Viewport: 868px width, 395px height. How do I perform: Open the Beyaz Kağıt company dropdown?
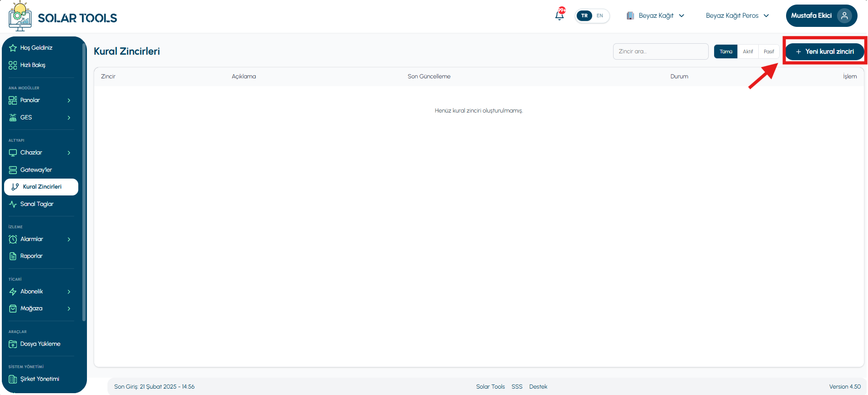coord(655,15)
